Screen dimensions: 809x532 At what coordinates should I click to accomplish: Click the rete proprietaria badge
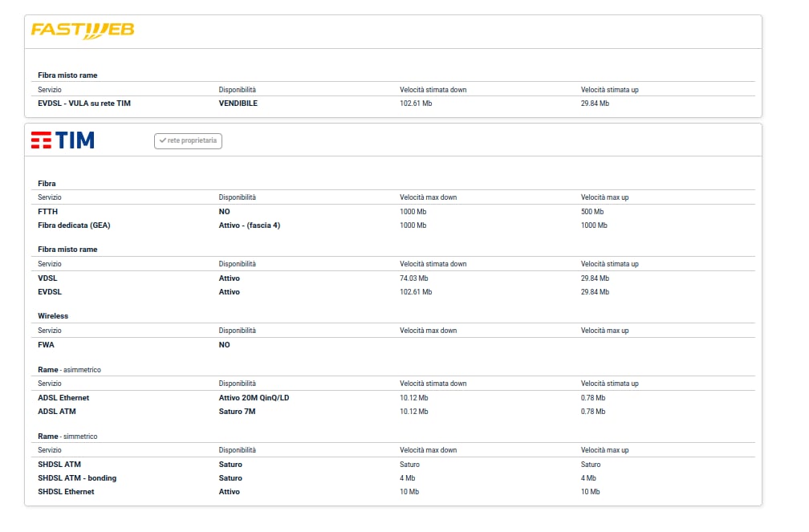click(188, 141)
